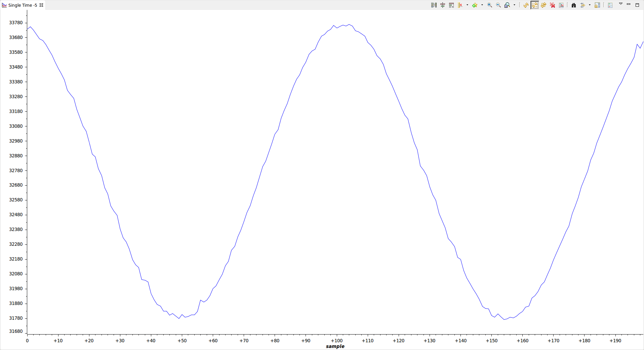Zoom out of the graph
The image size is (644, 350).
(498, 5)
